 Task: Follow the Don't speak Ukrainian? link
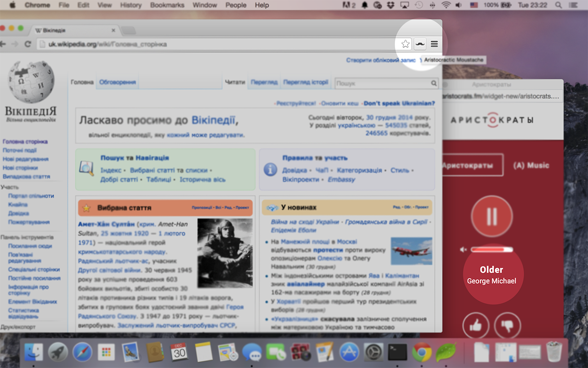399,103
